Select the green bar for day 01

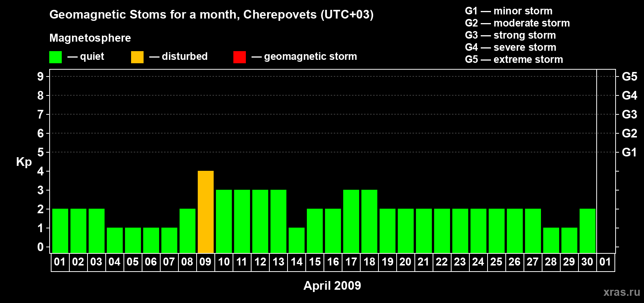pos(60,231)
